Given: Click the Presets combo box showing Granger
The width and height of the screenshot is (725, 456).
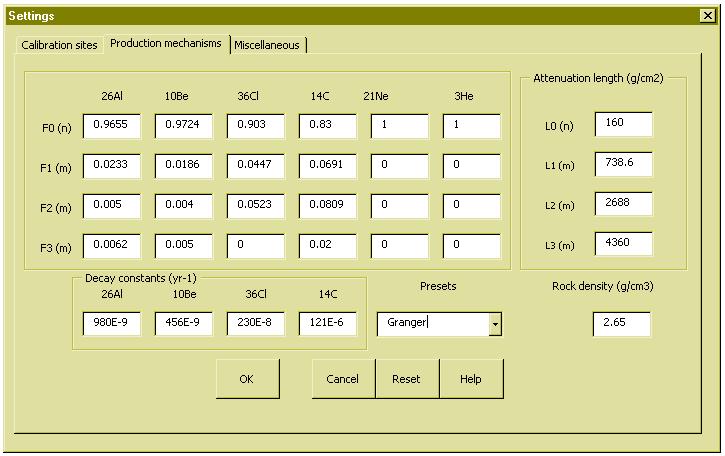Looking at the screenshot, I should pyautogui.click(x=432, y=324).
